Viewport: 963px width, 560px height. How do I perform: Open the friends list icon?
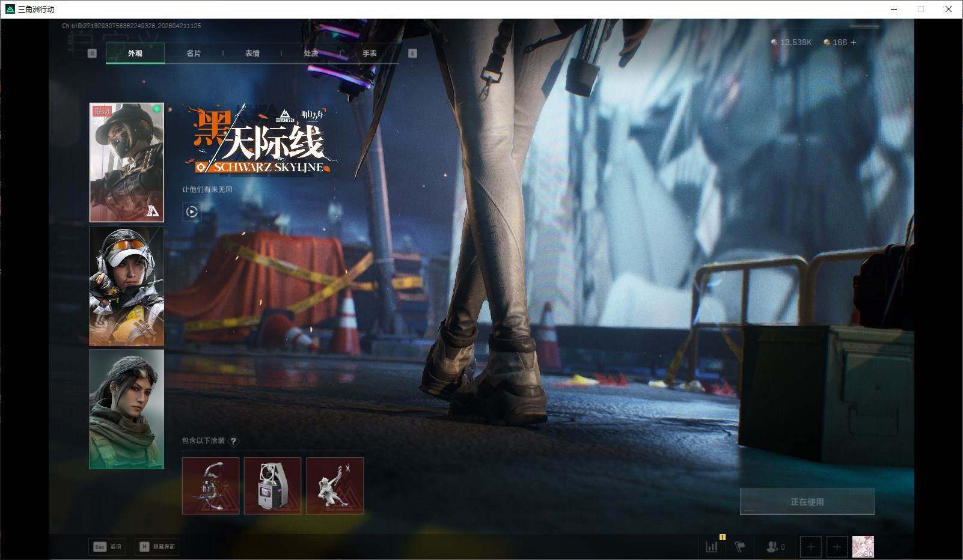click(x=775, y=547)
